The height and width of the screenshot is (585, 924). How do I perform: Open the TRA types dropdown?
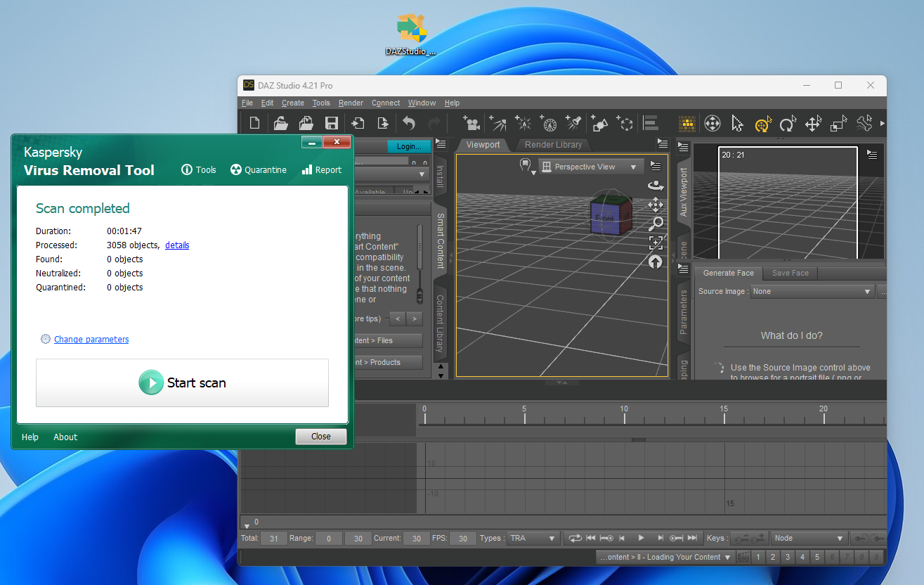[533, 539]
